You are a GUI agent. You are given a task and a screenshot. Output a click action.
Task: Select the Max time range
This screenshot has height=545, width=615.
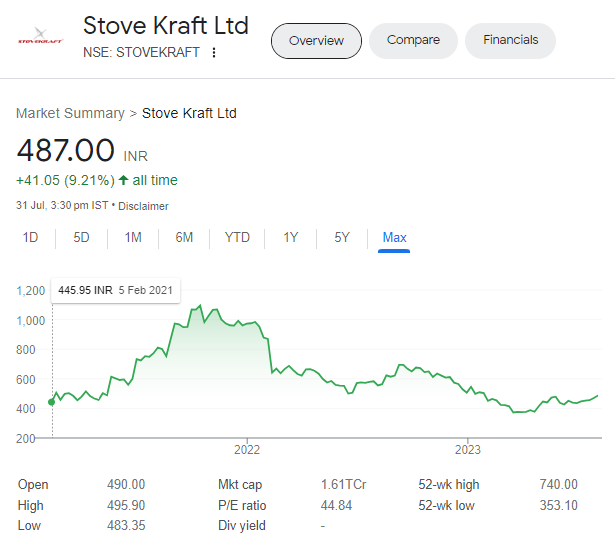click(394, 238)
